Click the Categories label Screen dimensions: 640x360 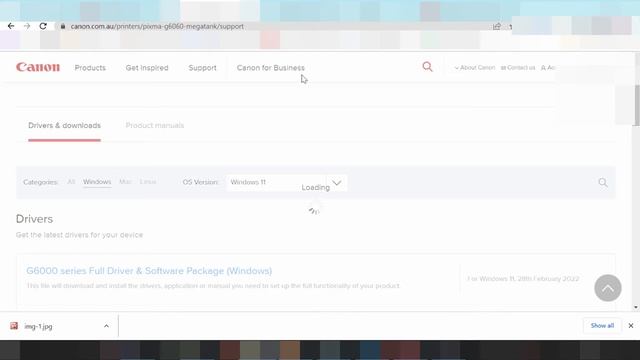pyautogui.click(x=40, y=182)
